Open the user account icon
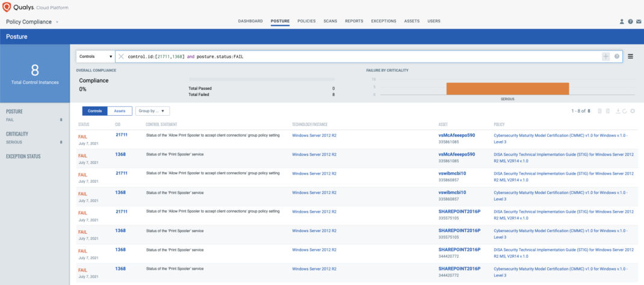This screenshot has height=285, width=644. (x=622, y=21)
